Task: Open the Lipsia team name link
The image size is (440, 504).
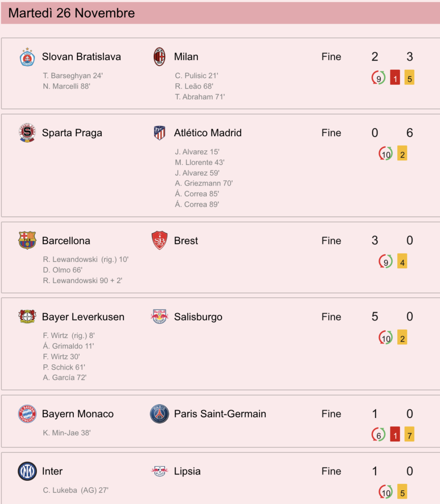Action: tap(187, 471)
